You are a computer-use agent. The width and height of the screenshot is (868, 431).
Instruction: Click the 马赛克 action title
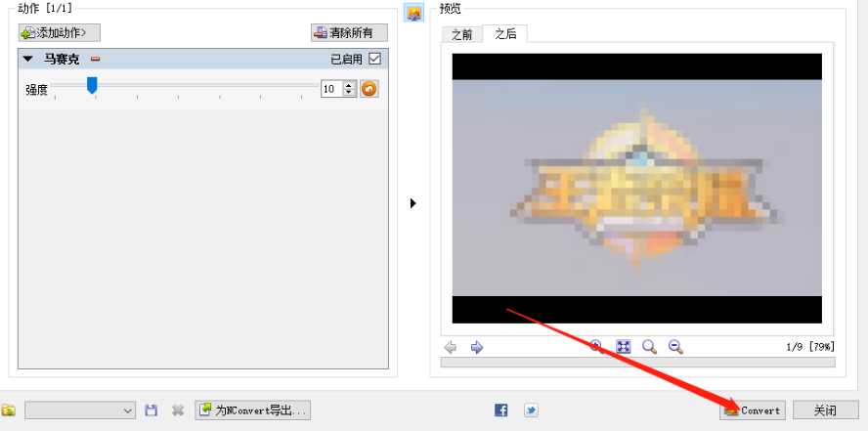pos(62,60)
